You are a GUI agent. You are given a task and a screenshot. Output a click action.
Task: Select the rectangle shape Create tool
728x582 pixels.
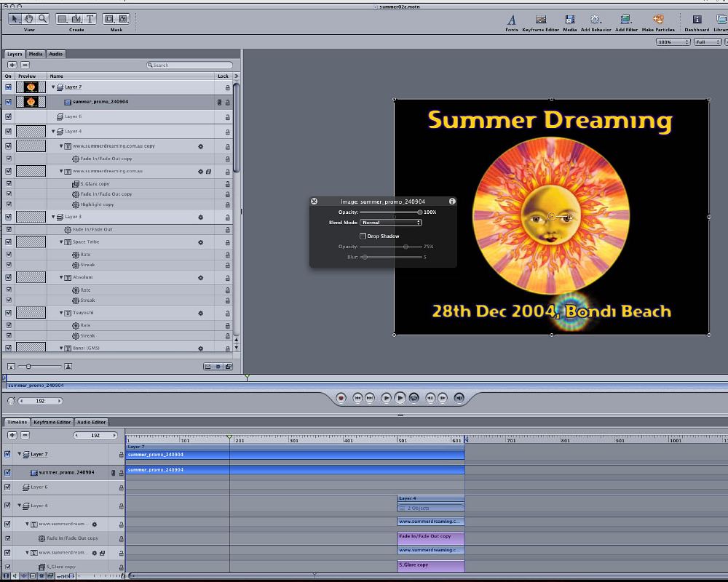62,19
